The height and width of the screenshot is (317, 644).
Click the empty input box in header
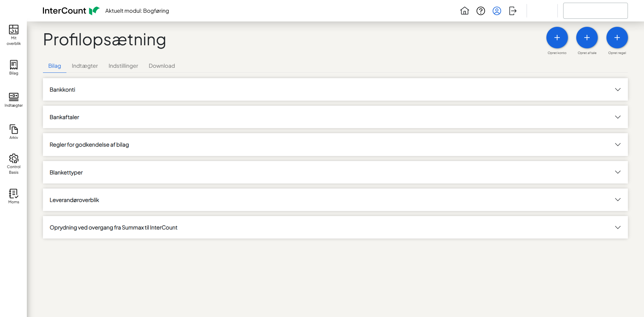click(x=595, y=11)
